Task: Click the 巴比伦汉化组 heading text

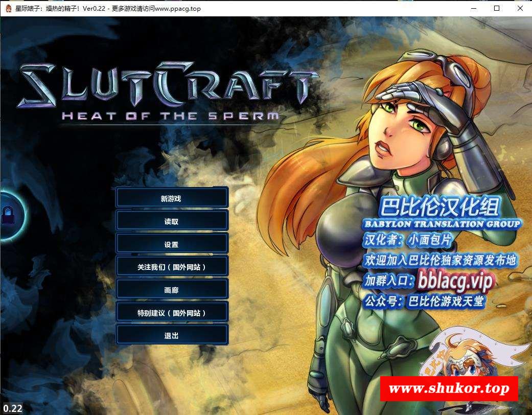Action: [440, 206]
